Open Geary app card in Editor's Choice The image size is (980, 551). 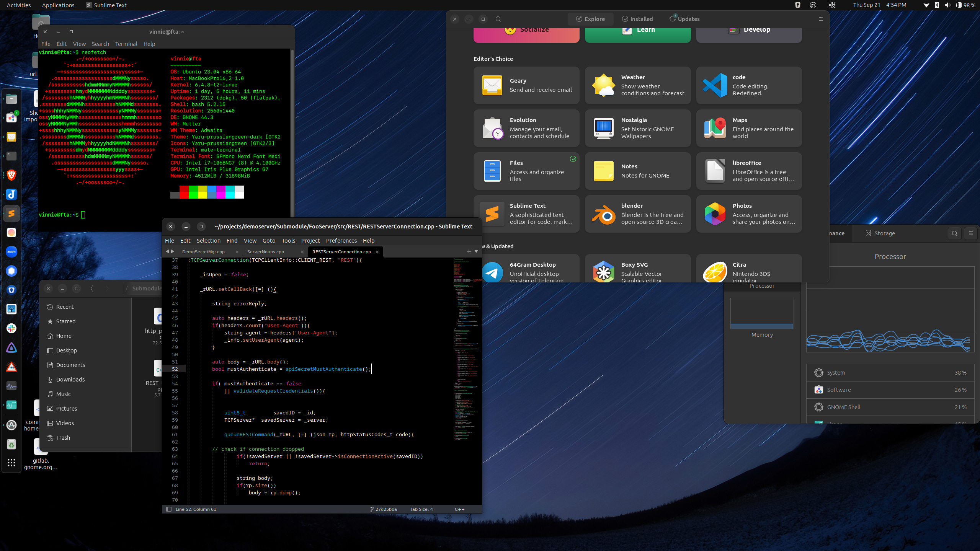click(x=526, y=85)
